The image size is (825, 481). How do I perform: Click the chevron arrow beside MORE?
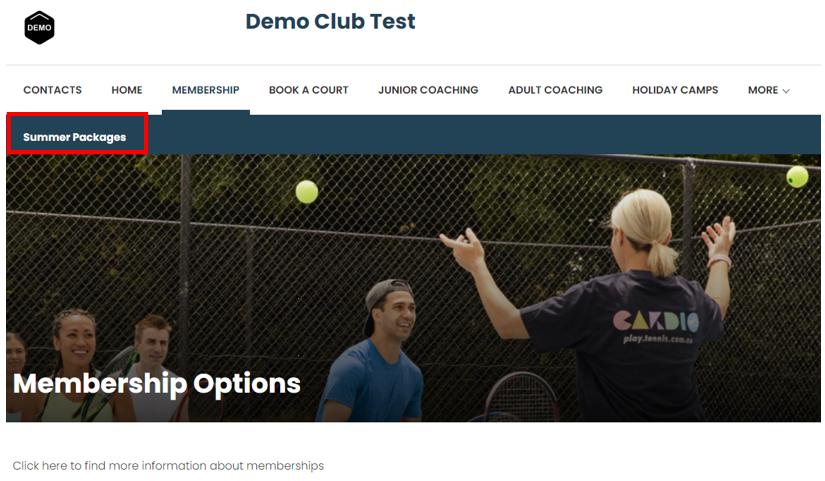pos(786,91)
